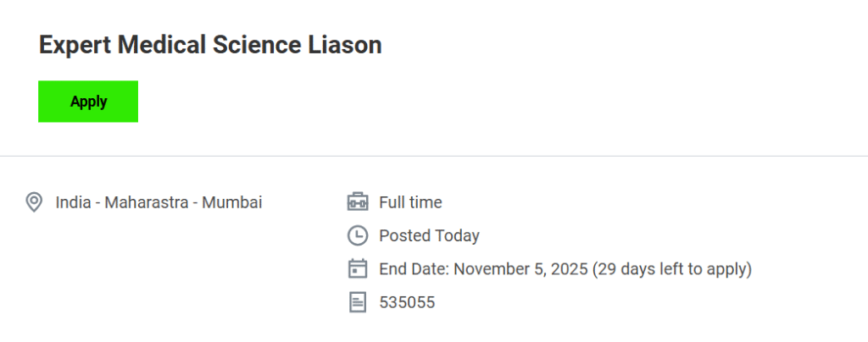Click the word India in location
The image size is (868, 342).
coord(74,202)
